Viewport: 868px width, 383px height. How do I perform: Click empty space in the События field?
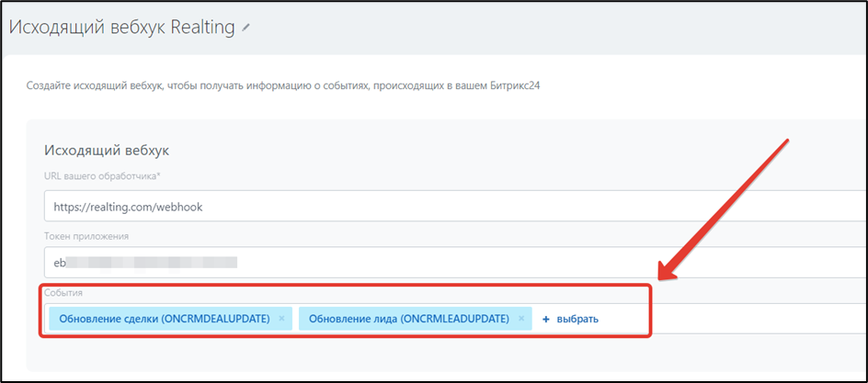tap(736, 319)
